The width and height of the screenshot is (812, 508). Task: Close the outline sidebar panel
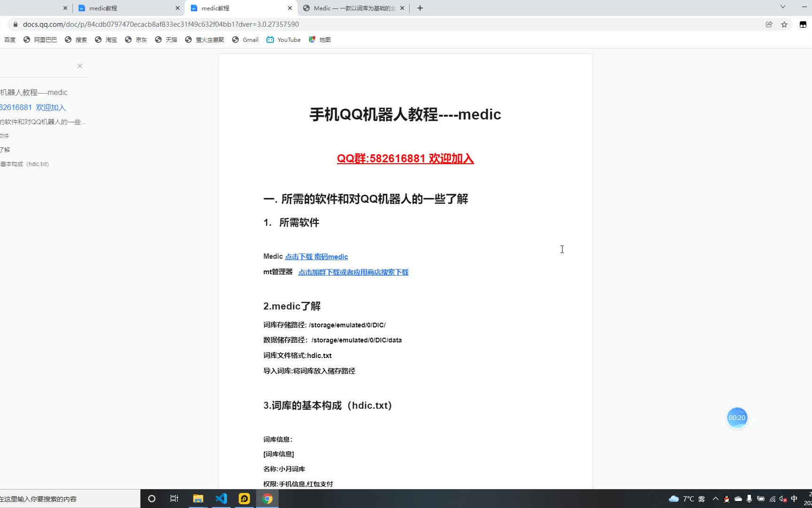80,66
